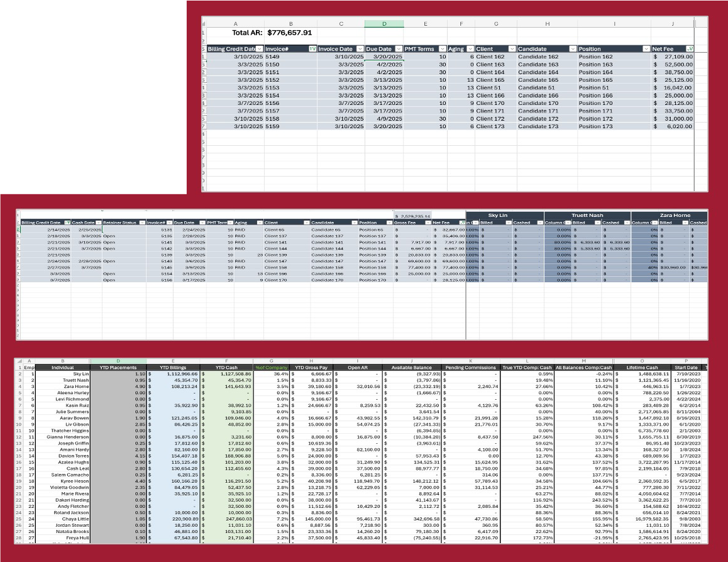Image resolution: width=728 pixels, height=562 pixels.
Task: Open the active Invoice# filter in Total AR sheet
Action: [x=312, y=49]
